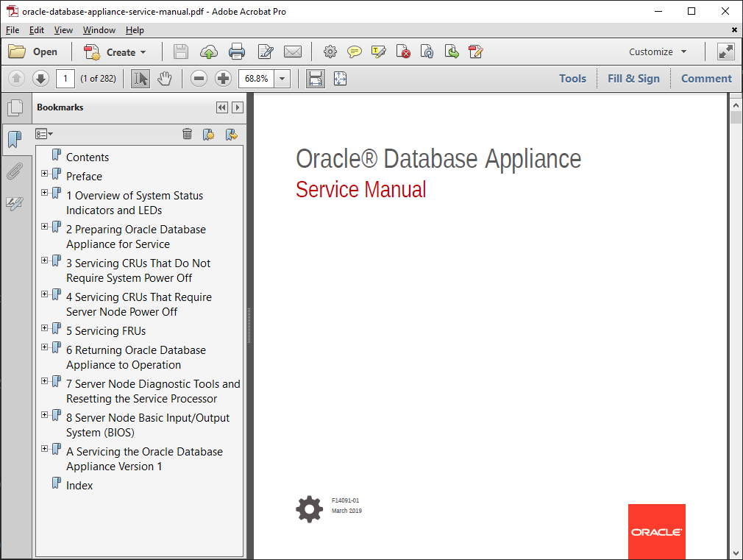743x560 pixels.
Task: Expand the 2 Preparing Oracle Database Appliance bookmark
Action: click(44, 226)
